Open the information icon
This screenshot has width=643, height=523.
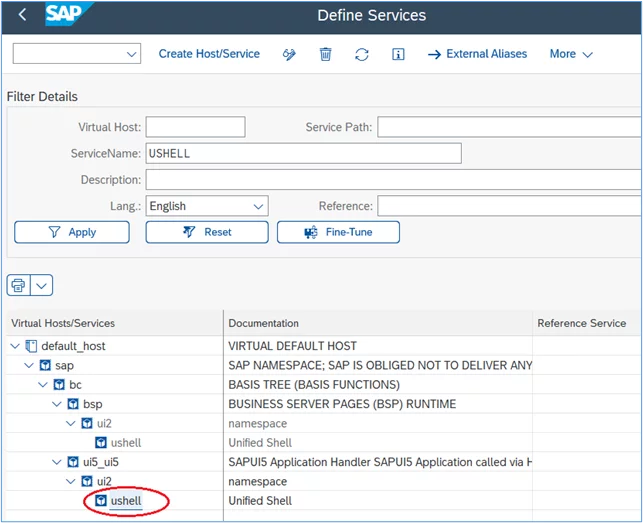pos(398,54)
